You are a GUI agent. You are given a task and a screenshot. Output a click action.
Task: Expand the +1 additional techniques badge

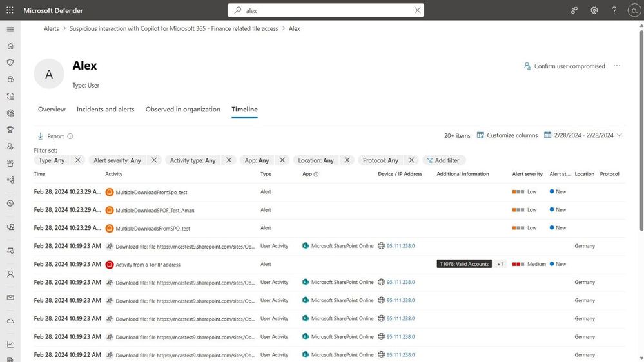point(500,264)
